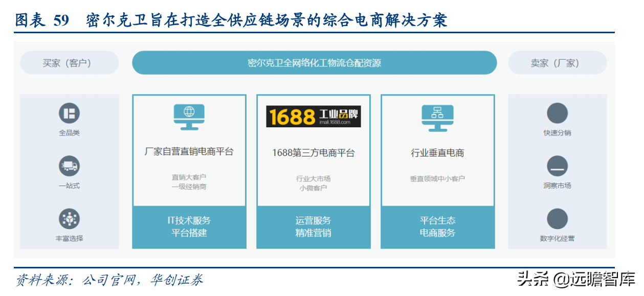Click the 全品类 label
Image resolution: width=644 pixels, height=296 pixels.
(x=69, y=133)
